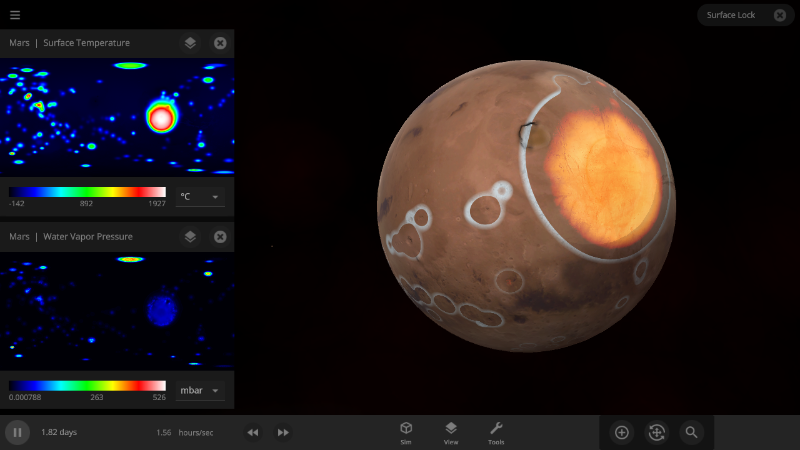
Task: Pause the simulation
Action: point(17,433)
